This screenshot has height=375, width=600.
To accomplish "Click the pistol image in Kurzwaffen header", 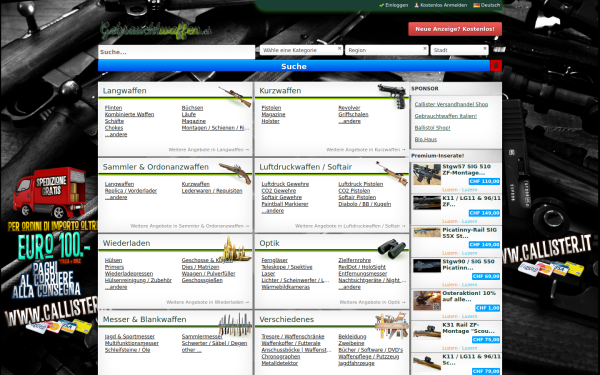I will 392,96.
